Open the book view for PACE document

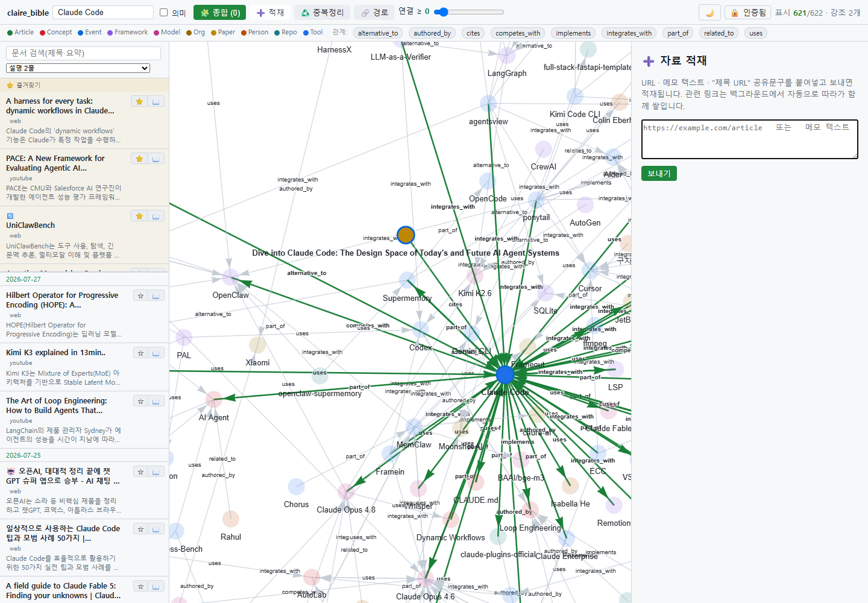pos(156,159)
